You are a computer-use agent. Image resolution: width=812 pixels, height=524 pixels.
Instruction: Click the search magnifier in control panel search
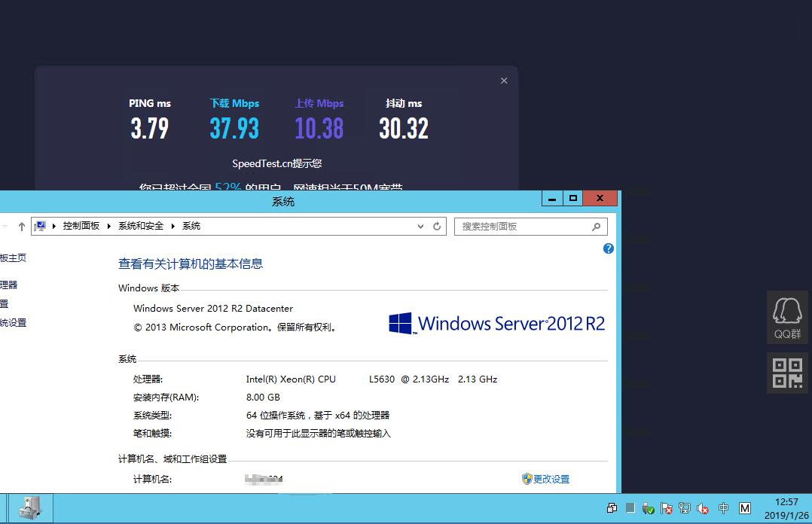tap(596, 227)
